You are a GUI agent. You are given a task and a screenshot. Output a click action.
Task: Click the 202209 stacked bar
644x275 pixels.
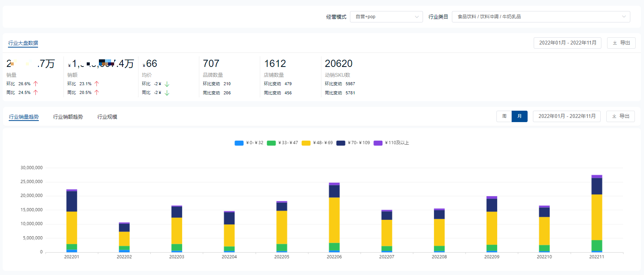(x=492, y=224)
